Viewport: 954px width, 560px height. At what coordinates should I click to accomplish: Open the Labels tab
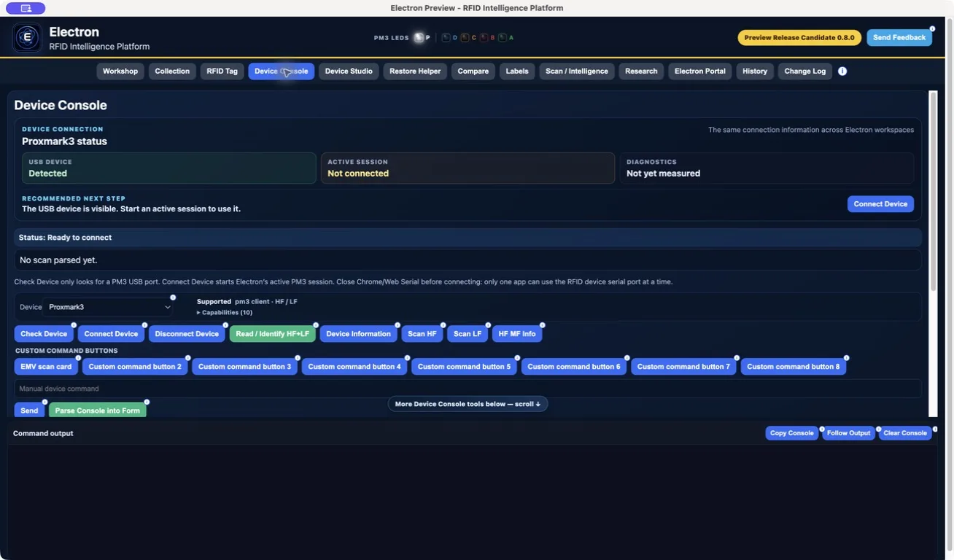pos(517,71)
